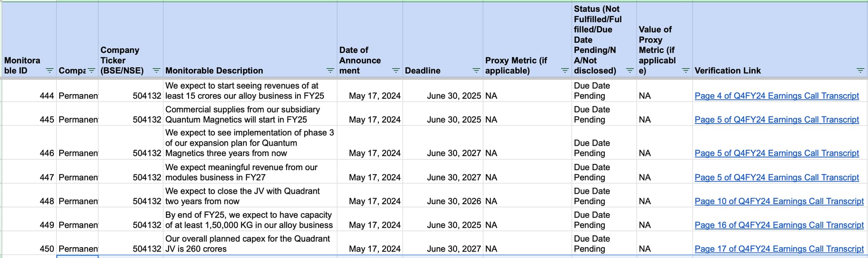Screen dimensions: 868x258
Task: Click the Deadline column filter icon
Action: (476, 71)
